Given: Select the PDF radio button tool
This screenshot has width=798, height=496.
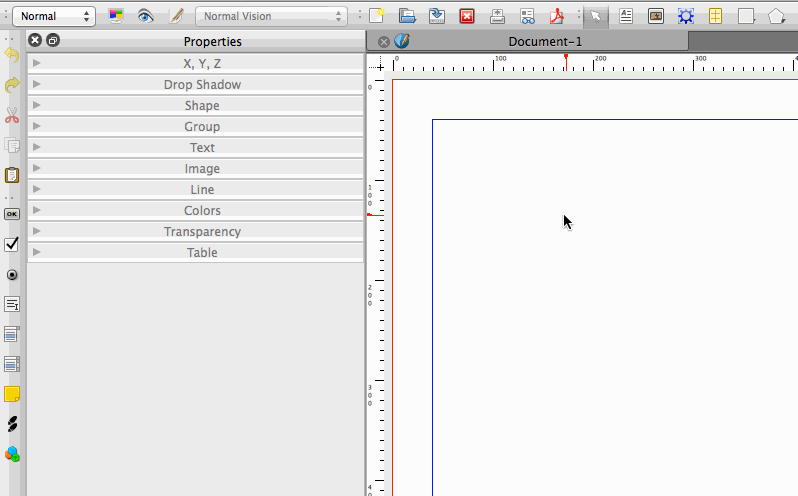Looking at the screenshot, I should [x=12, y=274].
